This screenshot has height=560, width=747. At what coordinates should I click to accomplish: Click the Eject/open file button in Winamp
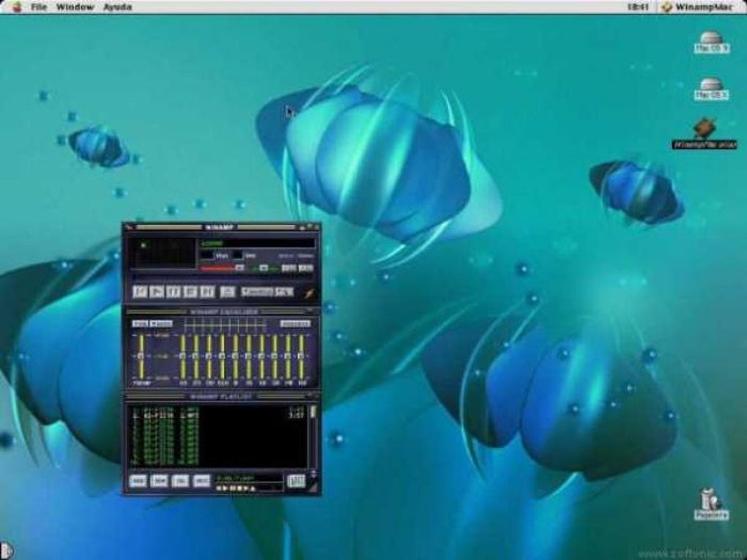tap(228, 291)
